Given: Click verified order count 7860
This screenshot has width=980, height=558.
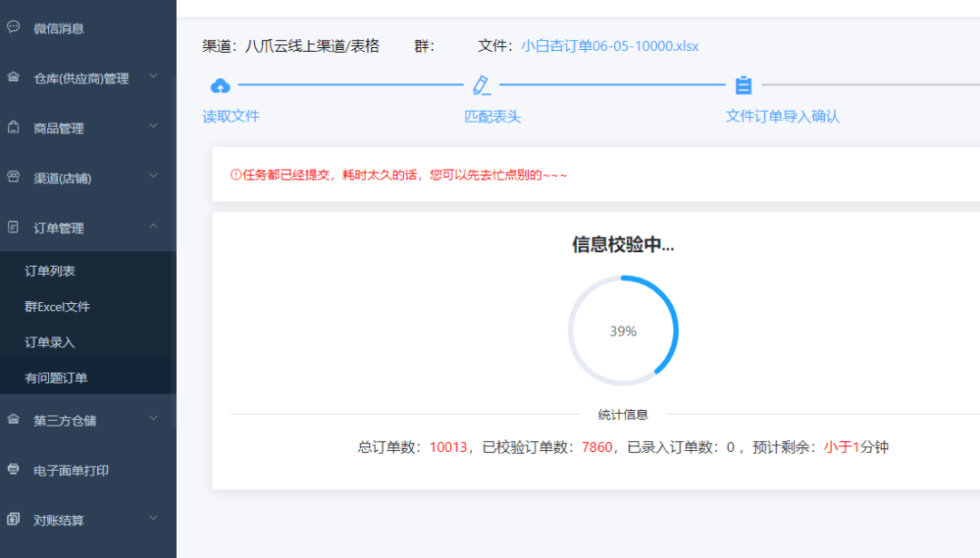Looking at the screenshot, I should coord(597,446).
